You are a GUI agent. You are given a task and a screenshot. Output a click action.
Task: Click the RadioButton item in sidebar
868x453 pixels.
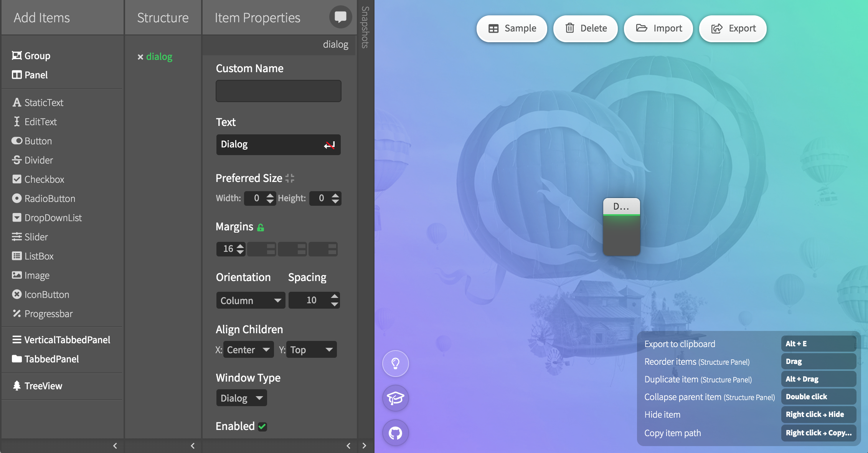pyautogui.click(x=50, y=198)
